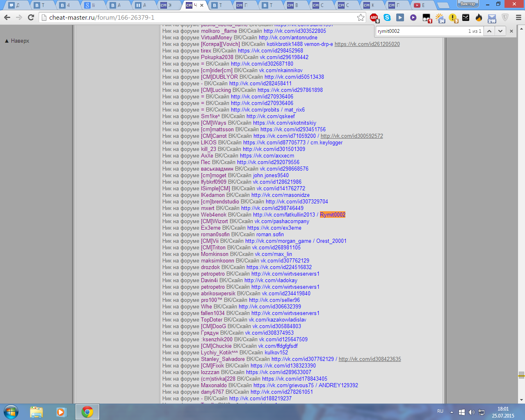Image resolution: width=525 pixels, height=420 pixels.
Task: Close the find bar
Action: 511,31
